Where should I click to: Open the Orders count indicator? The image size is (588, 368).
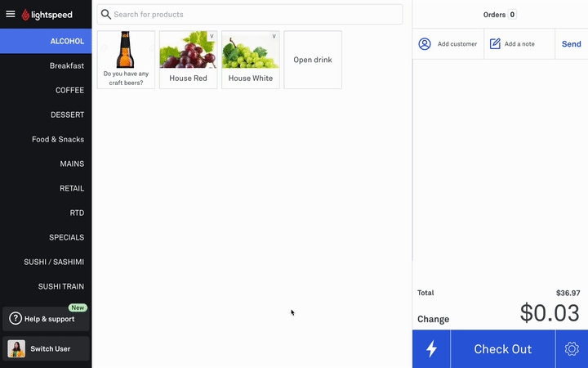click(500, 15)
